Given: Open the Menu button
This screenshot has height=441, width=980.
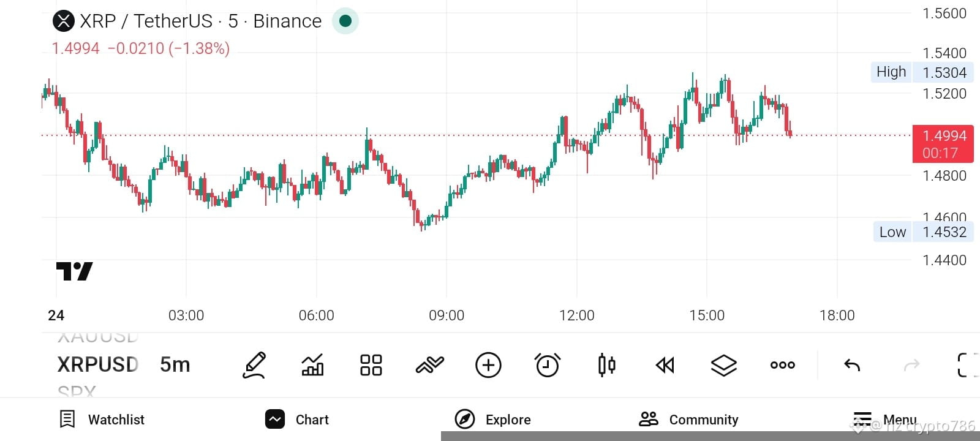Looking at the screenshot, I should click(885, 420).
